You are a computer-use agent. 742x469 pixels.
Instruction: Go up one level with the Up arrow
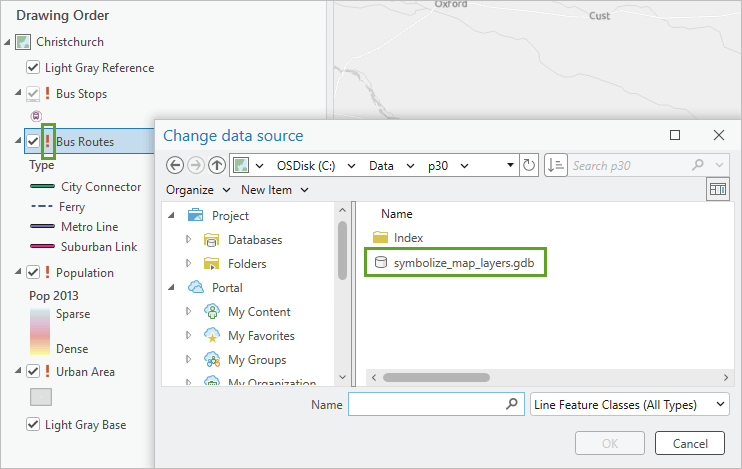217,166
